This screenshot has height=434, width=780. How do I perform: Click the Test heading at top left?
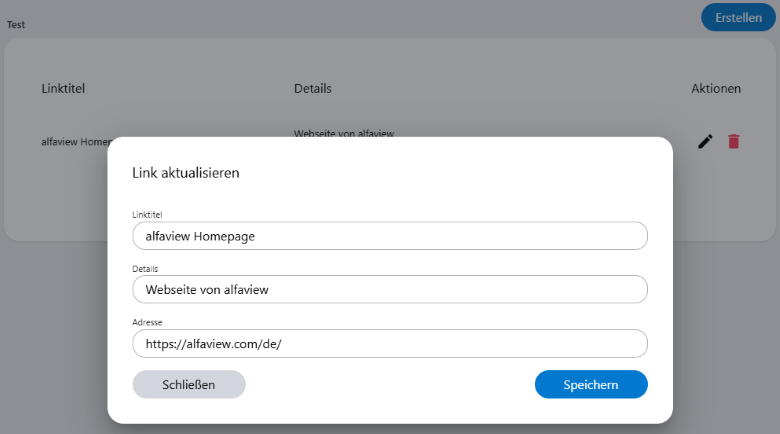(16, 25)
